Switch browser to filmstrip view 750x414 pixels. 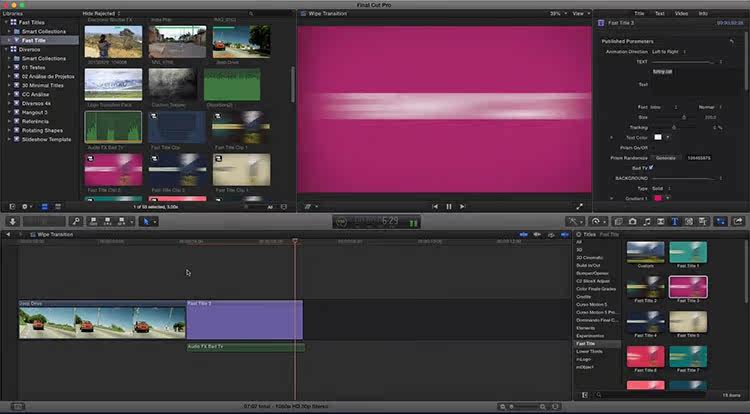(44, 207)
